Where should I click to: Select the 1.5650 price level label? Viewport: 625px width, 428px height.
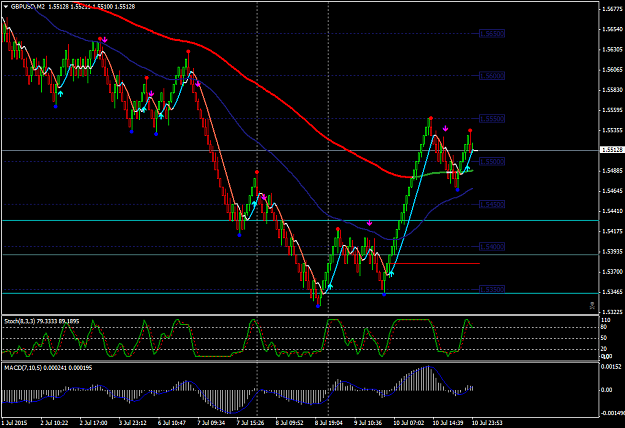(x=492, y=34)
